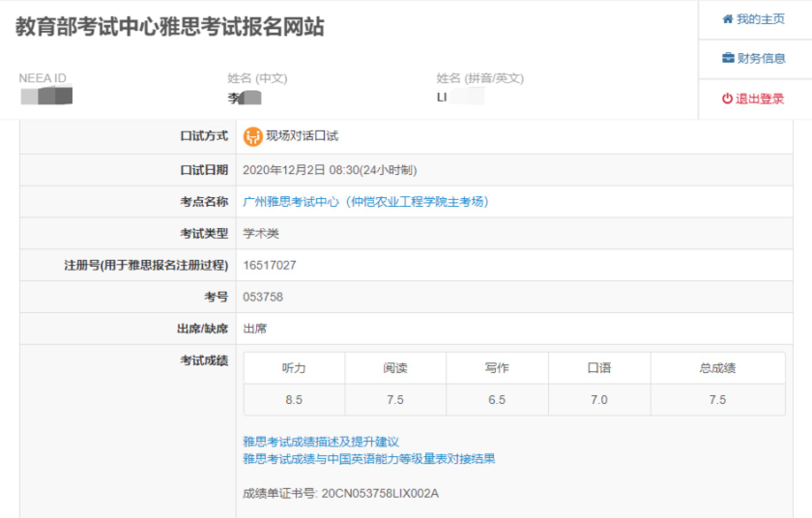
Task: Open the 广州雅思考试中心 test center link
Action: tap(365, 202)
